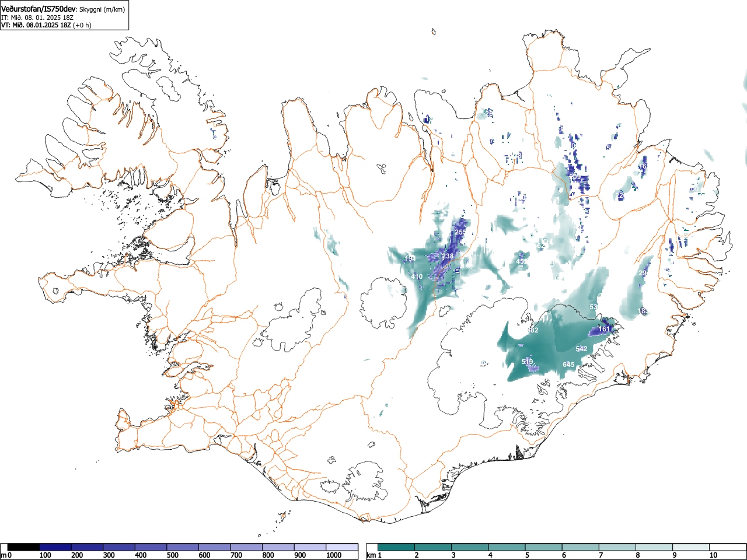This screenshot has height=560, width=747.
Task: Pick the 600–700 m lavender swatch
Action: (x=215, y=547)
